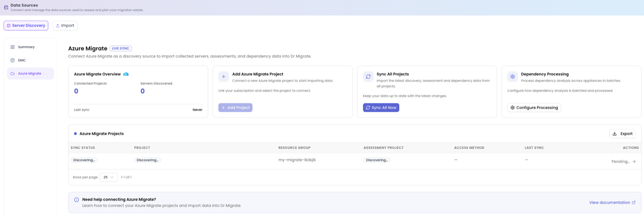Click the info icon in the help banner
The image size is (644, 216).
(x=76, y=200)
